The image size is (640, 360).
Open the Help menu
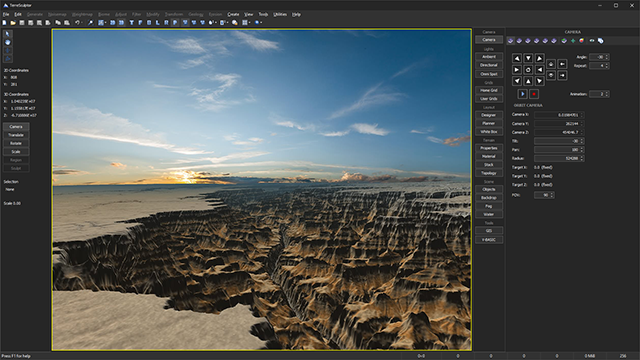(x=296, y=14)
